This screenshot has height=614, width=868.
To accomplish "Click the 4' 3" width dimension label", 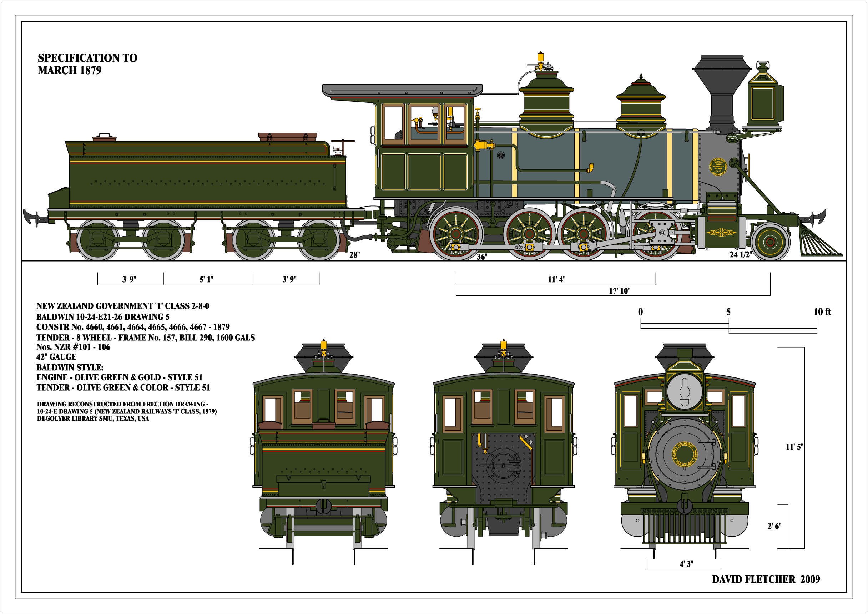I will [686, 564].
